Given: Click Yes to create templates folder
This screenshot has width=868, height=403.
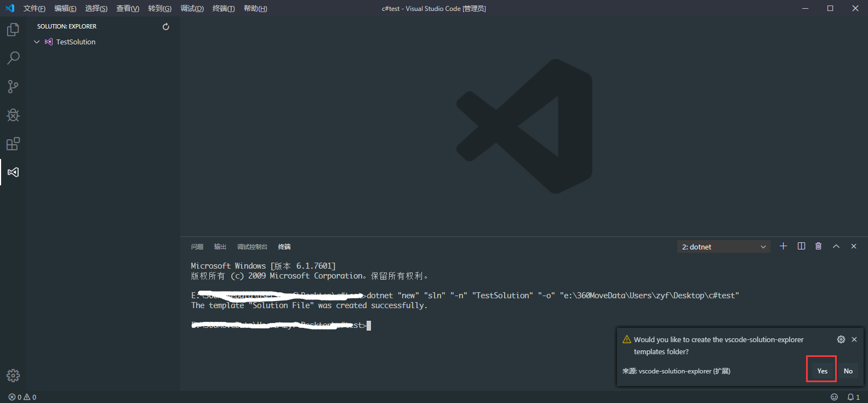Looking at the screenshot, I should click(822, 371).
